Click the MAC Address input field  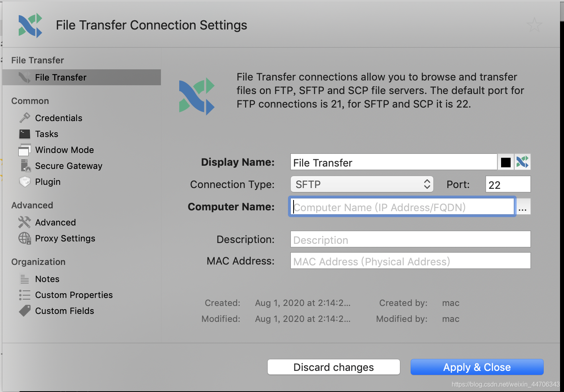(x=410, y=261)
